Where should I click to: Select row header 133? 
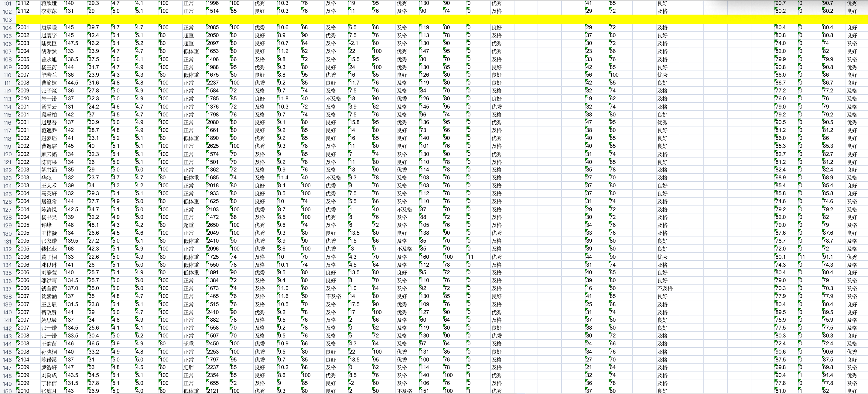click(7, 257)
